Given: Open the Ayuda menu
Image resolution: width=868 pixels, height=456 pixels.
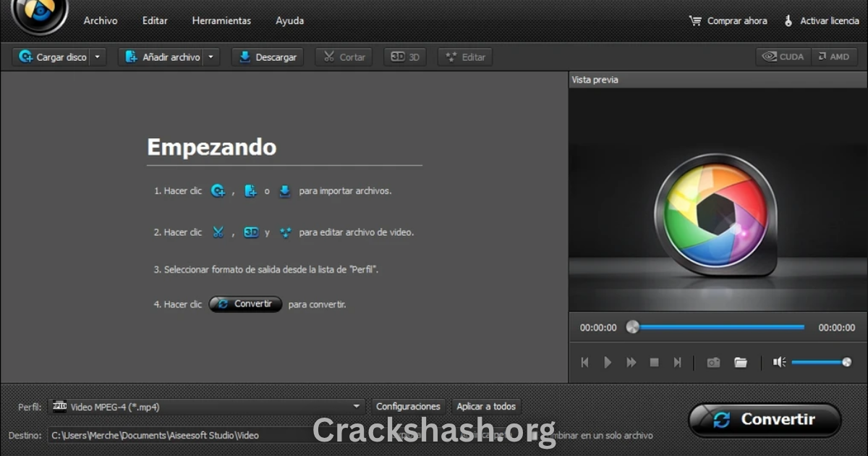Looking at the screenshot, I should coord(289,21).
